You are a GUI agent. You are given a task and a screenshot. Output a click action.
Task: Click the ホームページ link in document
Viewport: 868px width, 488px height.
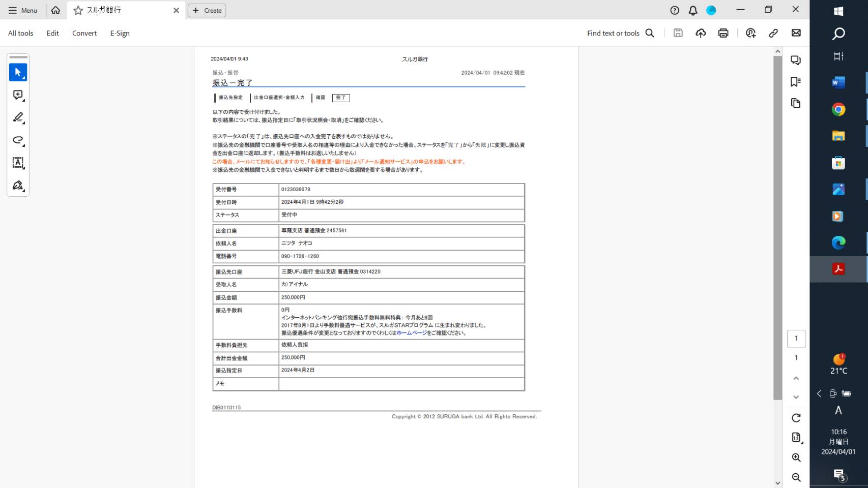coord(412,333)
